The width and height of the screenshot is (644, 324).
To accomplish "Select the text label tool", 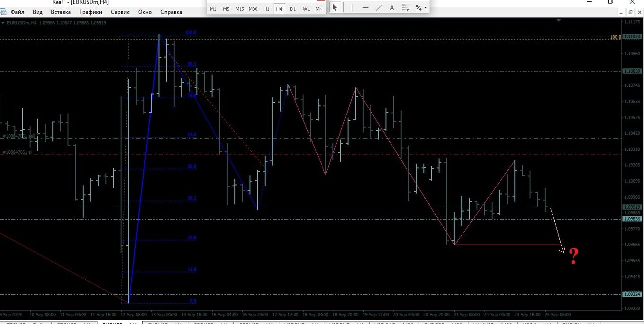I will coord(392,7).
